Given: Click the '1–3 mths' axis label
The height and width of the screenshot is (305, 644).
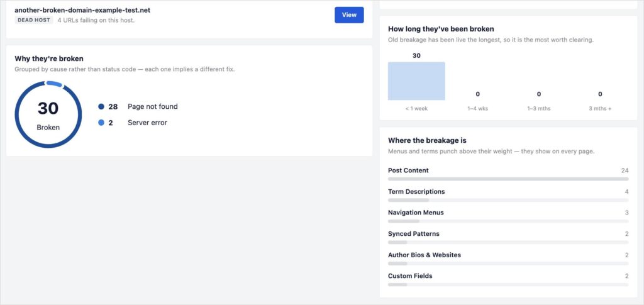Looking at the screenshot, I should pos(539,109).
